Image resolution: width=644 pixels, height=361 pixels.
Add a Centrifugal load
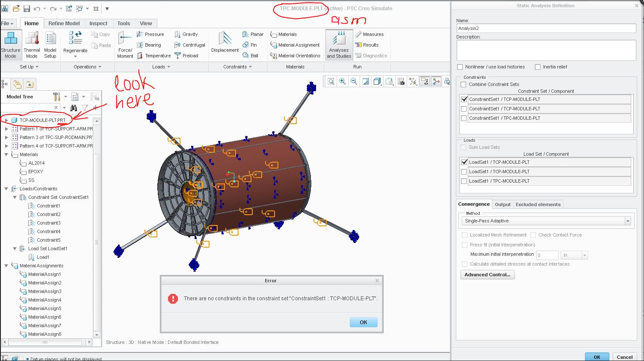click(190, 45)
